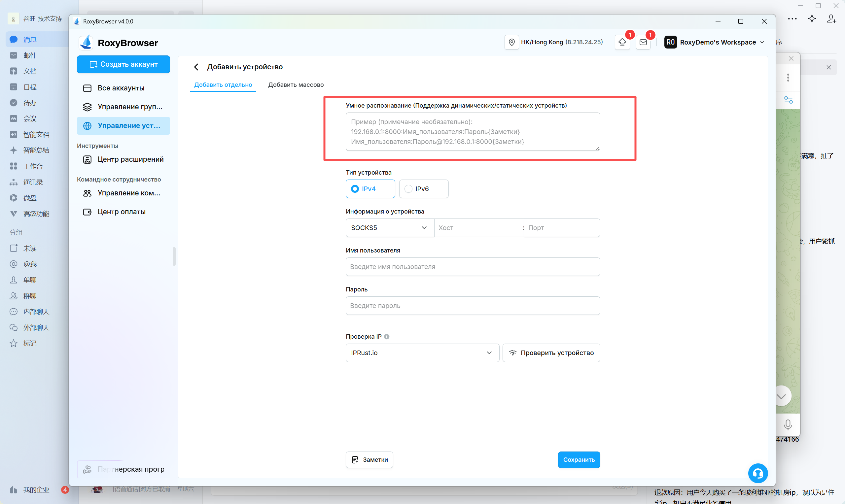The width and height of the screenshot is (845, 504).
Task: Open 智能总结 in the chat app sidebar
Action: click(37, 150)
